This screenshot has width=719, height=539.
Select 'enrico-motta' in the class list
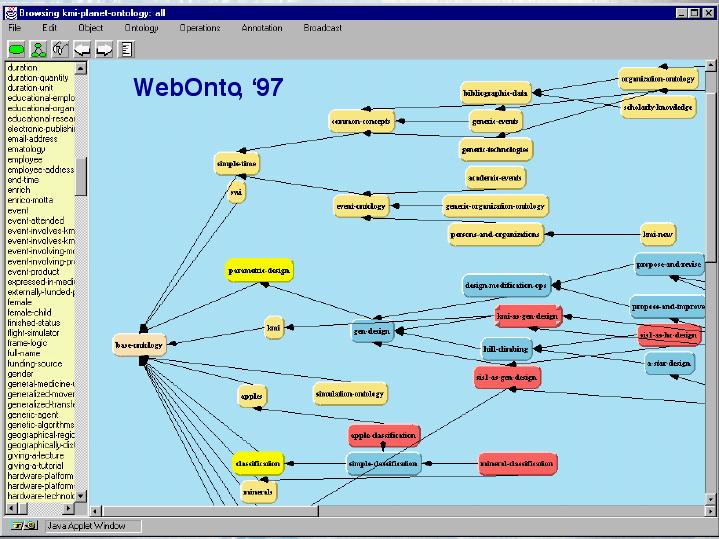(x=30, y=200)
